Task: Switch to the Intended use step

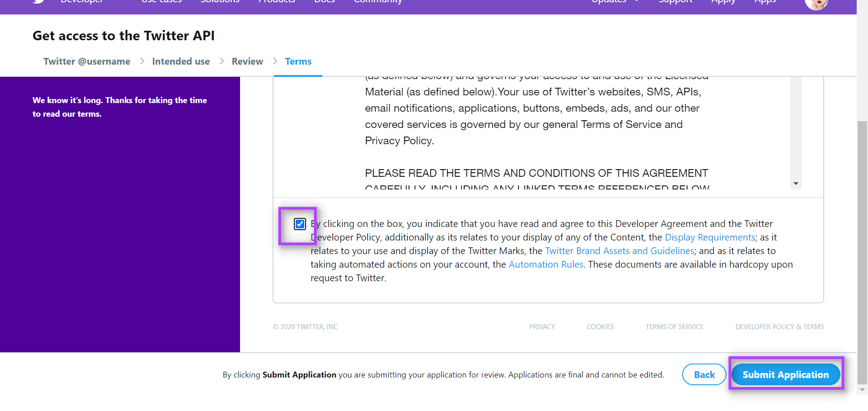Action: [181, 61]
